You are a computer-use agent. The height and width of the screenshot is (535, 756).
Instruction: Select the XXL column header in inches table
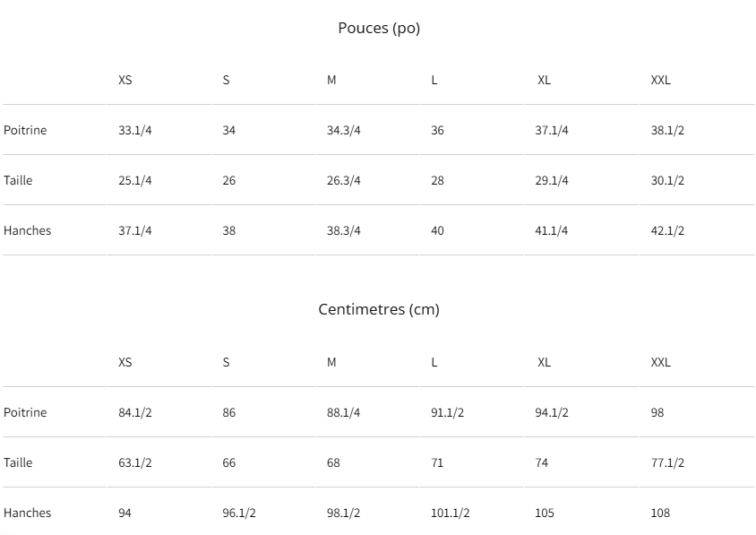click(x=660, y=80)
